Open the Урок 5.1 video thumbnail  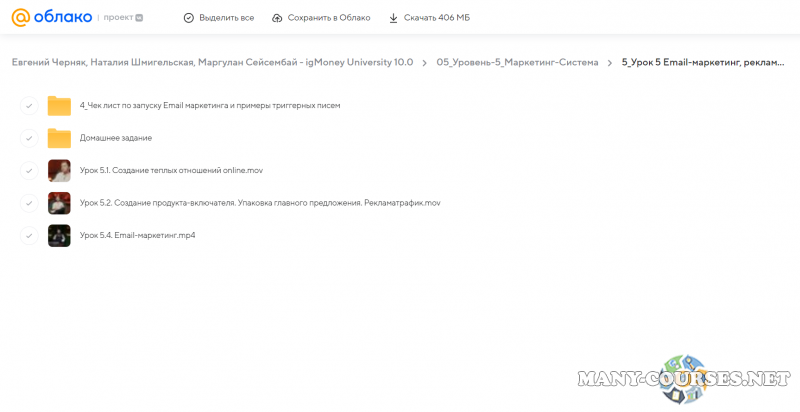[x=59, y=170]
